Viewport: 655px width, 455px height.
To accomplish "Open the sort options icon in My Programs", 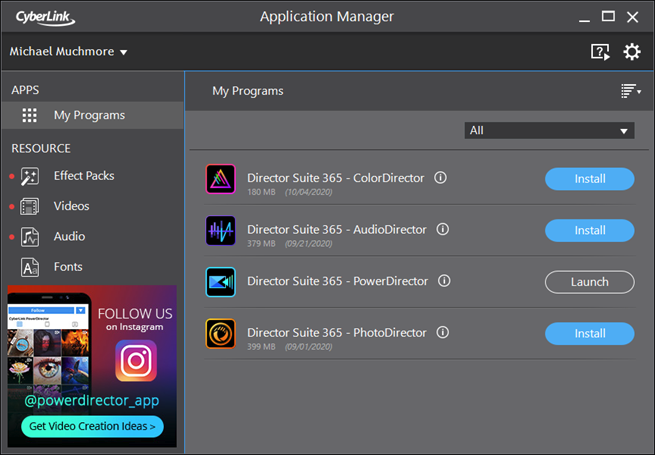I will point(631,91).
